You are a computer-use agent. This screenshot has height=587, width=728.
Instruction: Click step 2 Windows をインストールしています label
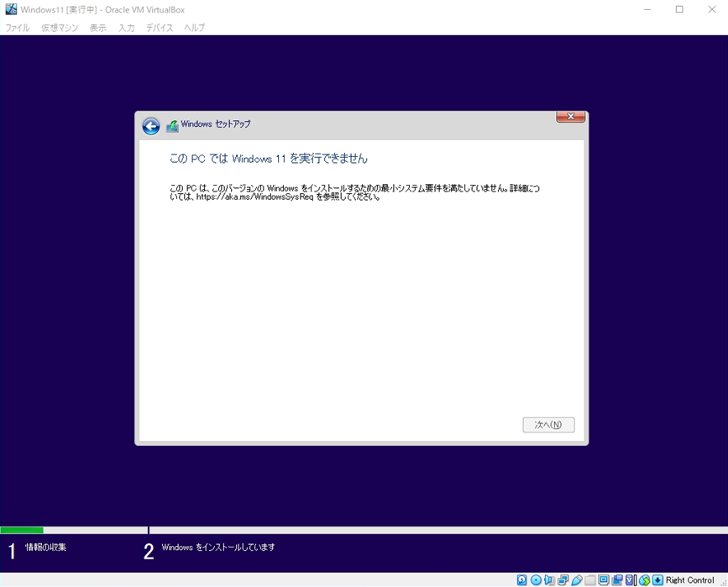pos(218,548)
